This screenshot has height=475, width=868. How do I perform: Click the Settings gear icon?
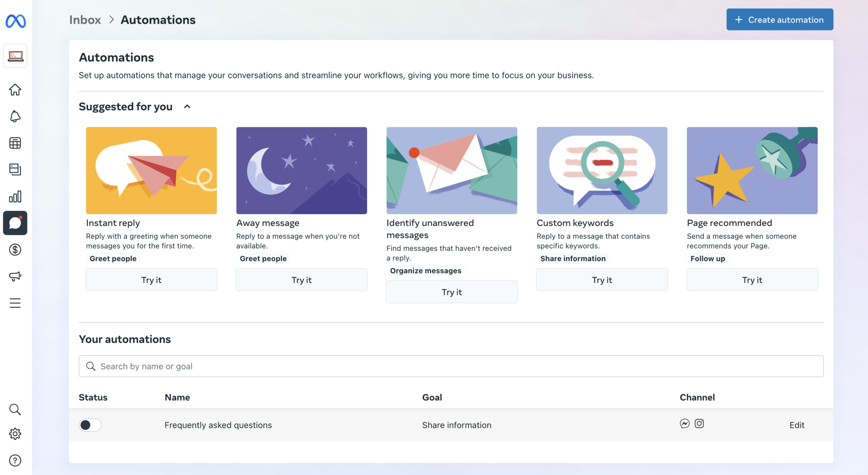15,434
